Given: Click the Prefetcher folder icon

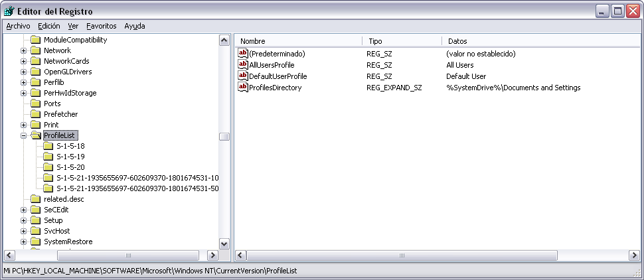Looking at the screenshot, I should pos(36,114).
